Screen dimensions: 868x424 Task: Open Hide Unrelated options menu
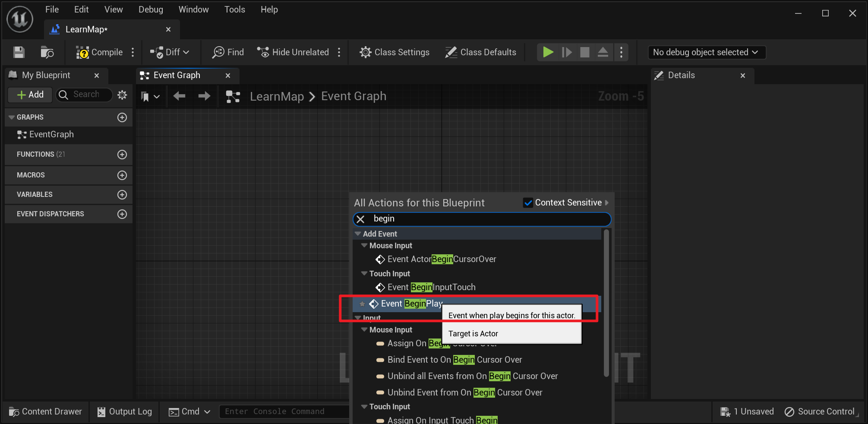coord(339,52)
